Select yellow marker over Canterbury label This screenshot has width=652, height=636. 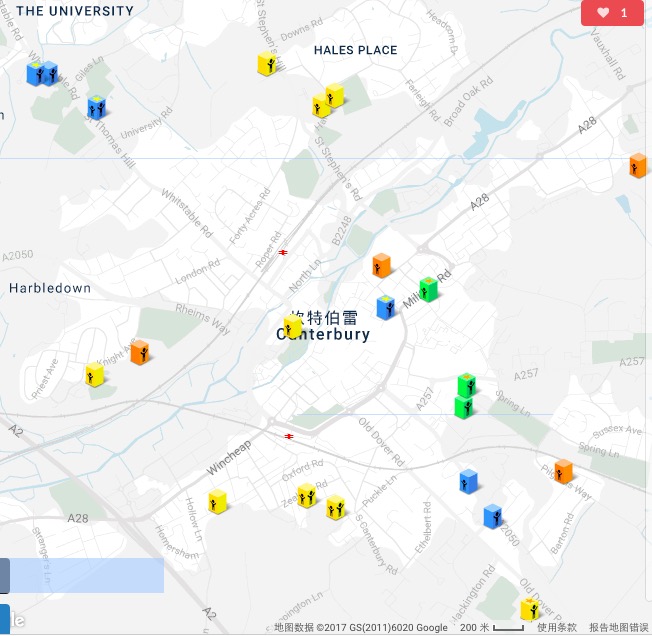pos(293,326)
